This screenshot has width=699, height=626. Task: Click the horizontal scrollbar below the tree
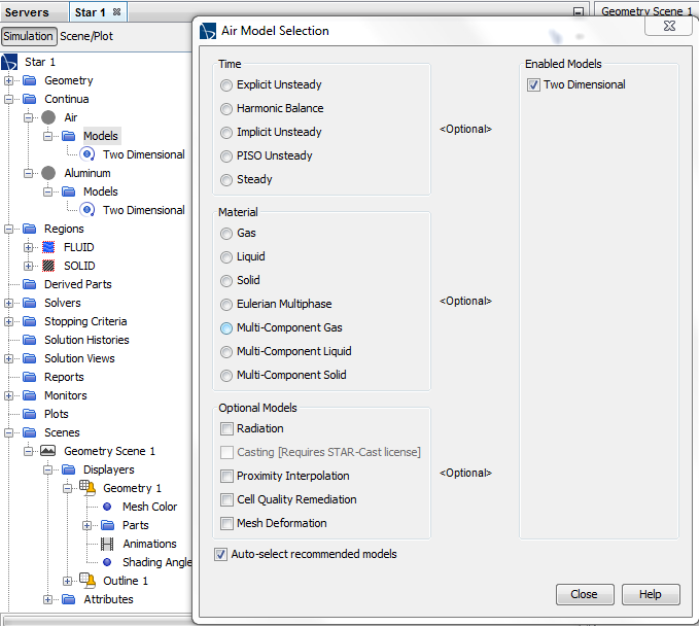click(98, 621)
